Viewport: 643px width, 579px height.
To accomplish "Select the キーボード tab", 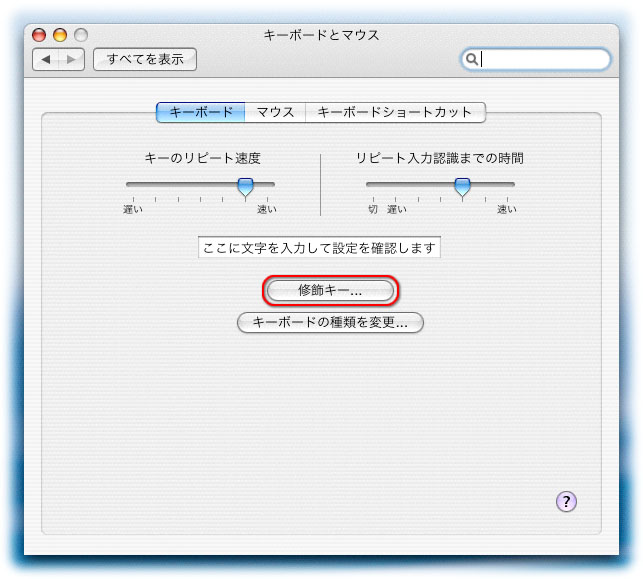I will 201,112.
